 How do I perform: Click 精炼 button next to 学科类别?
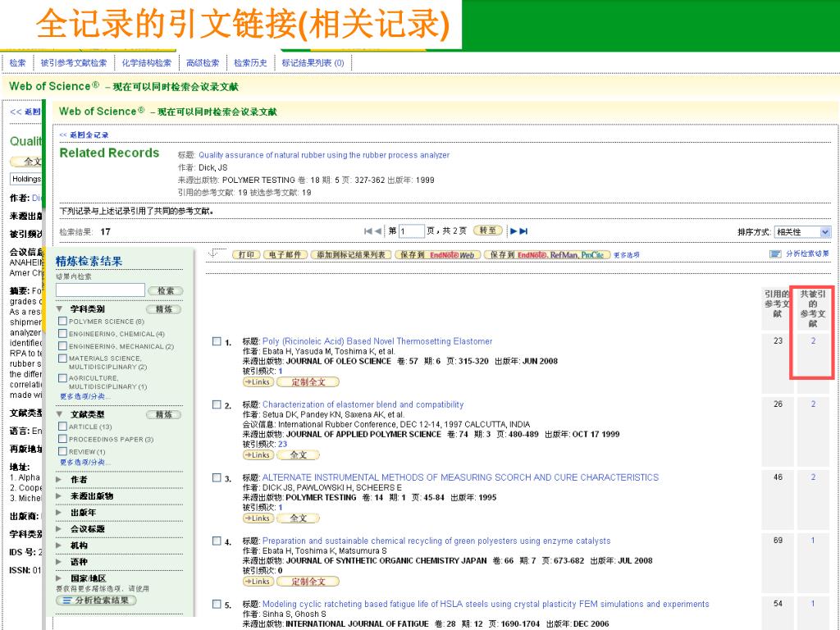pos(164,309)
